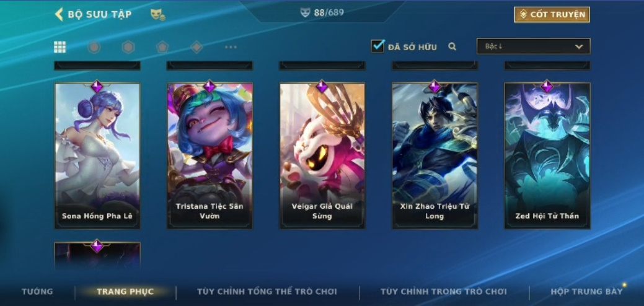Open skin search with the magnifier icon
Screen dimensions: 644x306
tap(452, 46)
